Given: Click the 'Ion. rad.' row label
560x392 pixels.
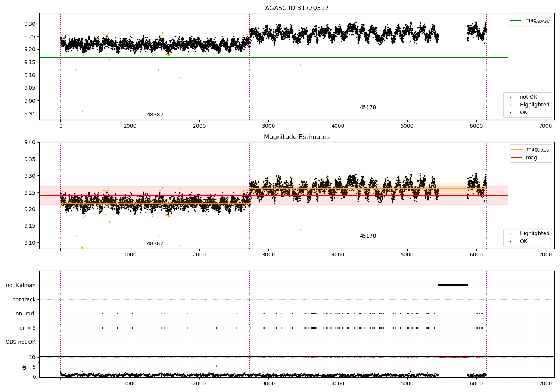Looking at the screenshot, I should coord(25,314).
